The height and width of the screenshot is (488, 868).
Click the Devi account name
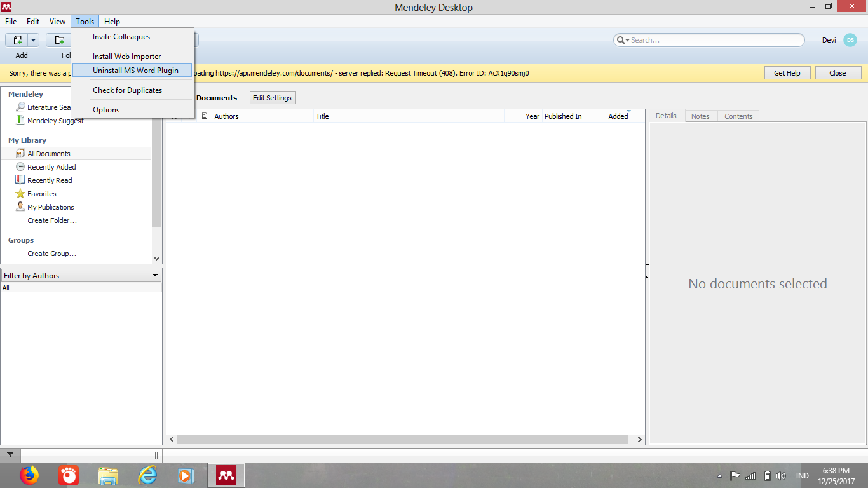[829, 40]
